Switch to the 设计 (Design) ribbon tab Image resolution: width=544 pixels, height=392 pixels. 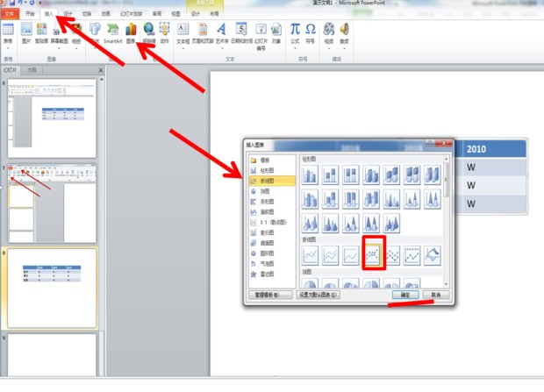68,15
